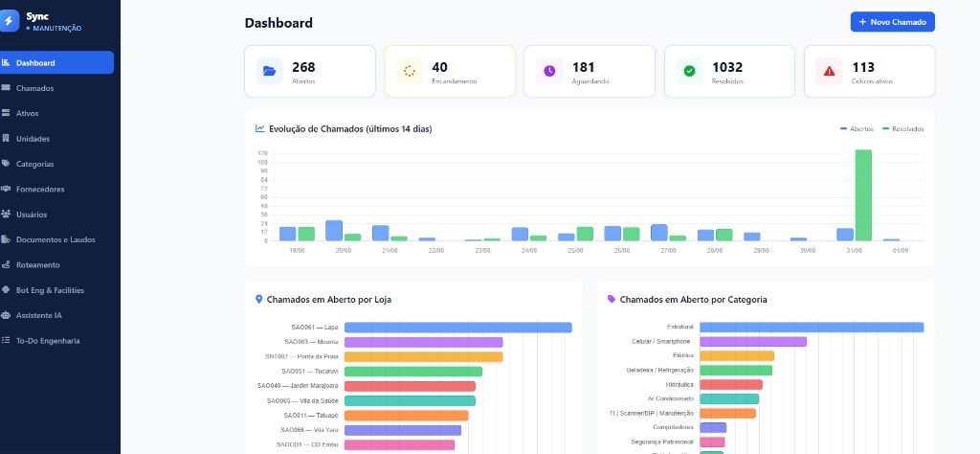Click the SAO068 — Vila Yara label
This screenshot has width=980, height=454.
pos(309,430)
